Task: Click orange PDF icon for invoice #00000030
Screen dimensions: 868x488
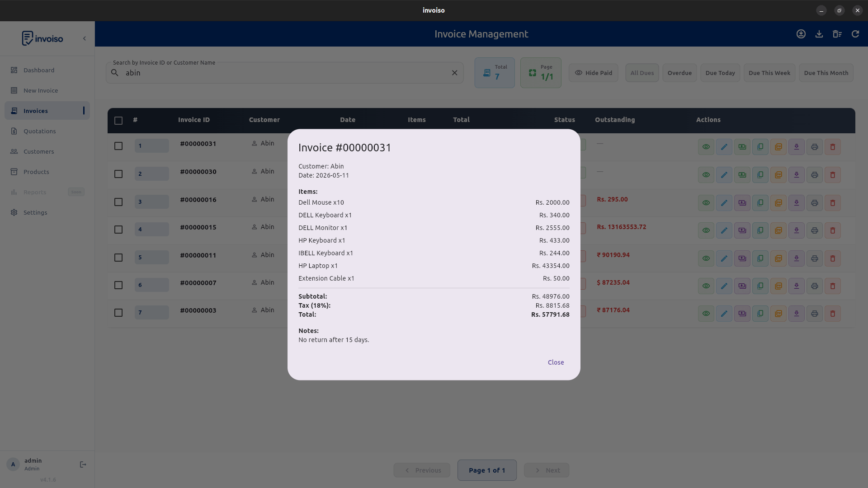Action: click(778, 175)
